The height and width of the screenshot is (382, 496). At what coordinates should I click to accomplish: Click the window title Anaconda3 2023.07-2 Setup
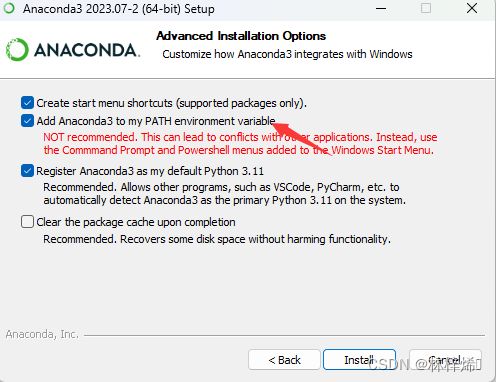click(x=119, y=9)
